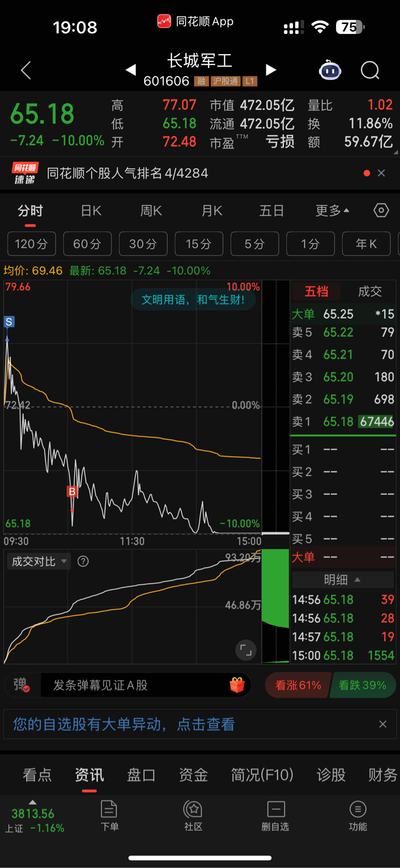The image size is (400, 868).
Task: Open the AI robot assistant
Action: tap(330, 70)
